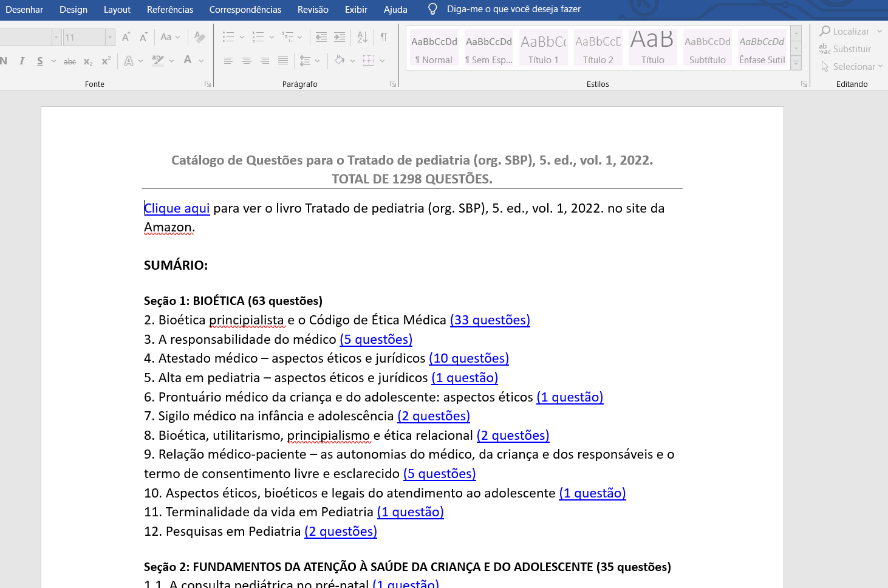The height and width of the screenshot is (588, 888).
Task: Open the Borders dropdown arrow
Action: pyautogui.click(x=382, y=61)
